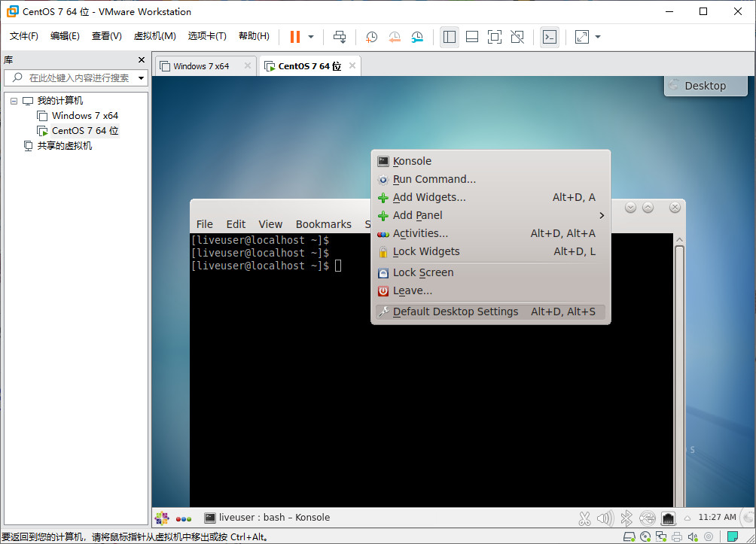Viewport: 756px width, 544px height.
Task: Open the 编辑(E) menu
Action: [65, 36]
